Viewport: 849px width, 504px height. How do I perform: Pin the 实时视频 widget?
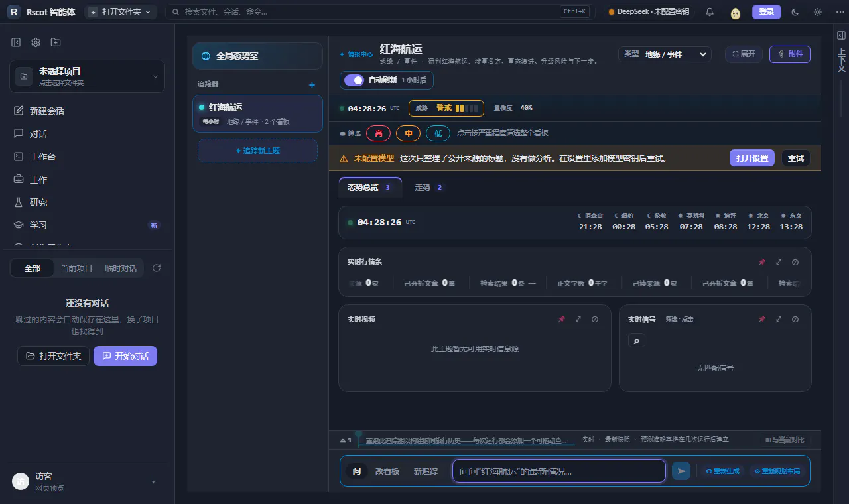(x=562, y=319)
